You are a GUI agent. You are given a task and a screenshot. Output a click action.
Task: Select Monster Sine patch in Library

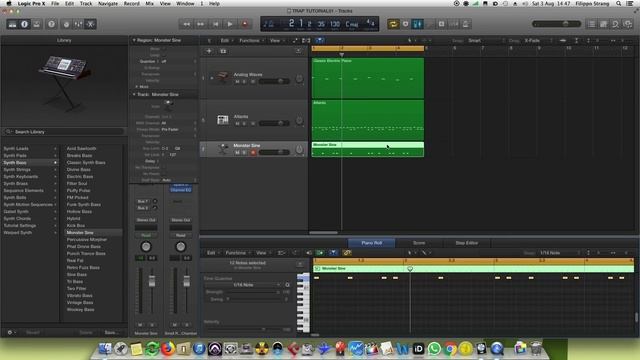tap(93, 233)
